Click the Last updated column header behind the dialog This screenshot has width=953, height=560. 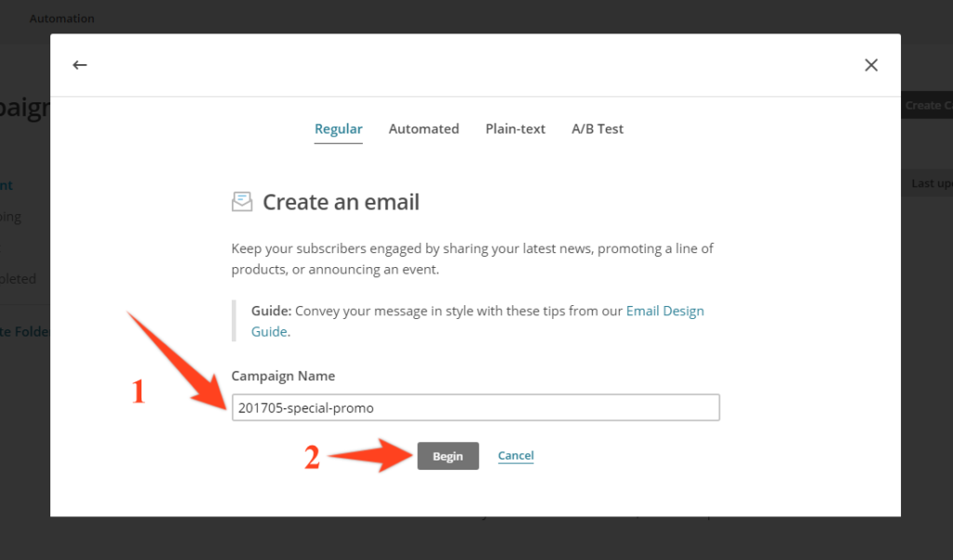click(x=932, y=183)
